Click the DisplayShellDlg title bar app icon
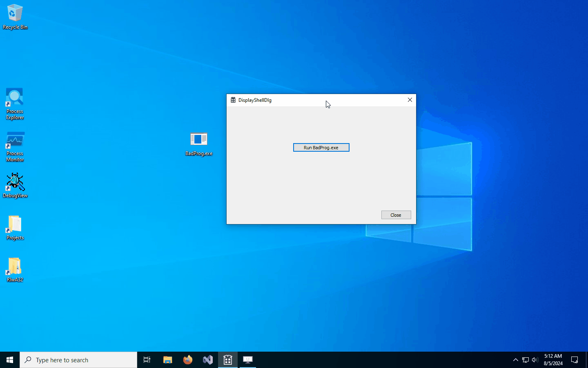588x368 pixels. point(233,100)
